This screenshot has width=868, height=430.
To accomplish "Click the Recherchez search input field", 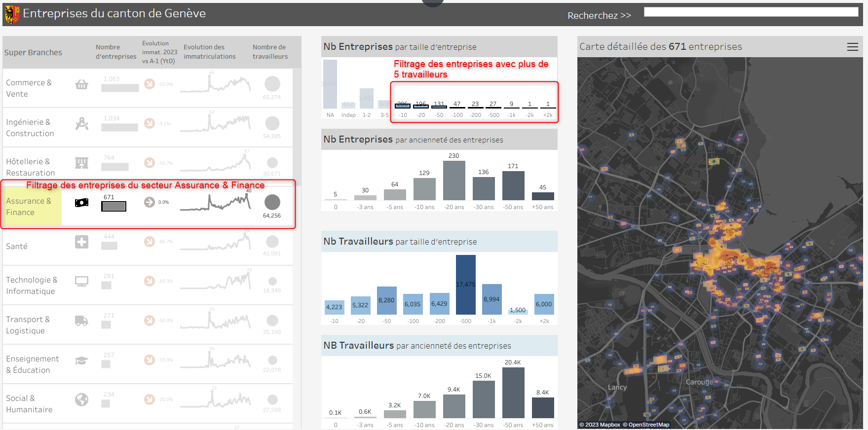I will coord(751,12).
